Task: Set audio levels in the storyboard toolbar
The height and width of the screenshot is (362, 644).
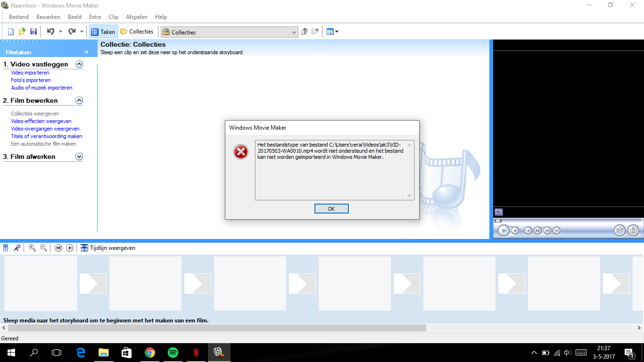Action: (6, 248)
